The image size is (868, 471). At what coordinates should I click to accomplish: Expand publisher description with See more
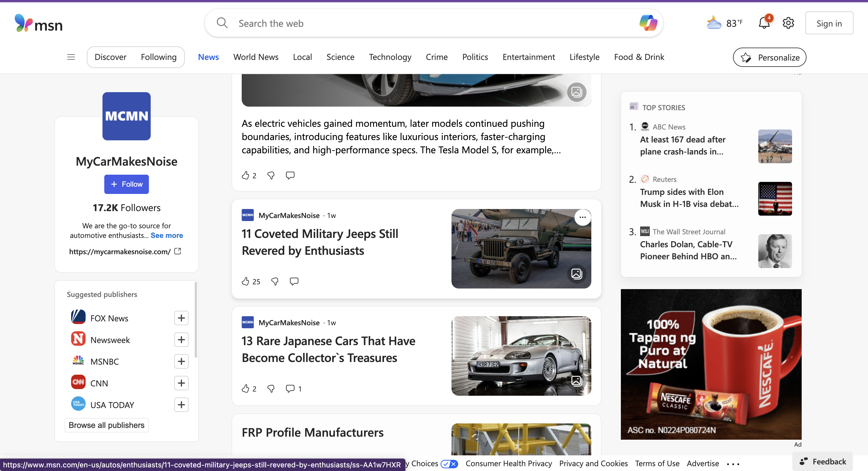(166, 235)
